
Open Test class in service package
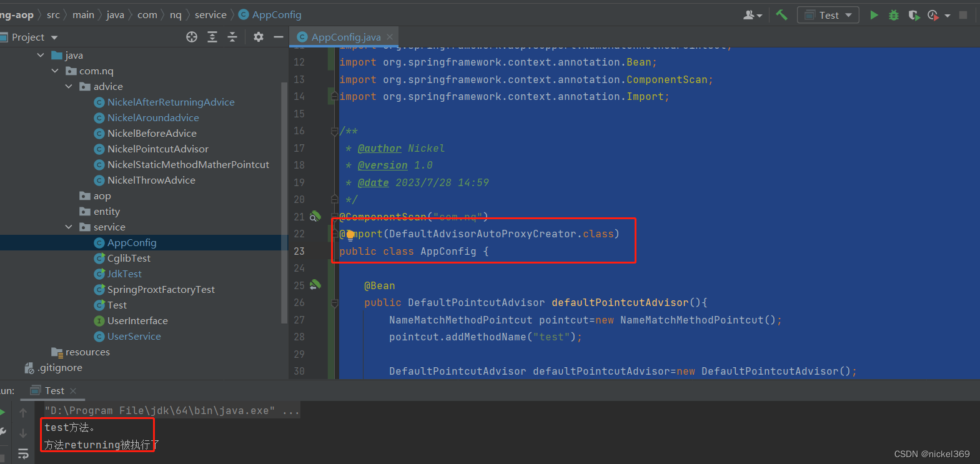[117, 305]
